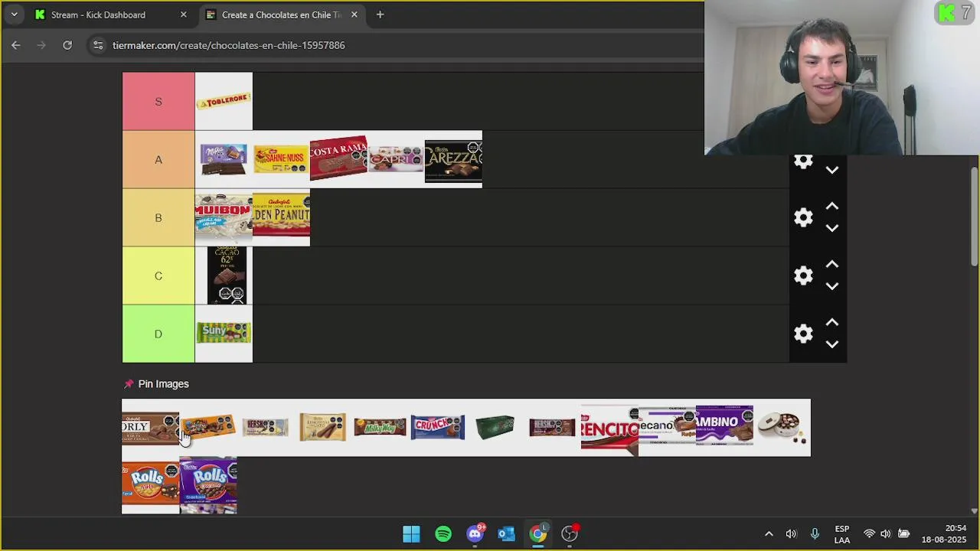The image size is (980, 551).
Task: Select the Toblerone image in S tier
Action: point(224,101)
